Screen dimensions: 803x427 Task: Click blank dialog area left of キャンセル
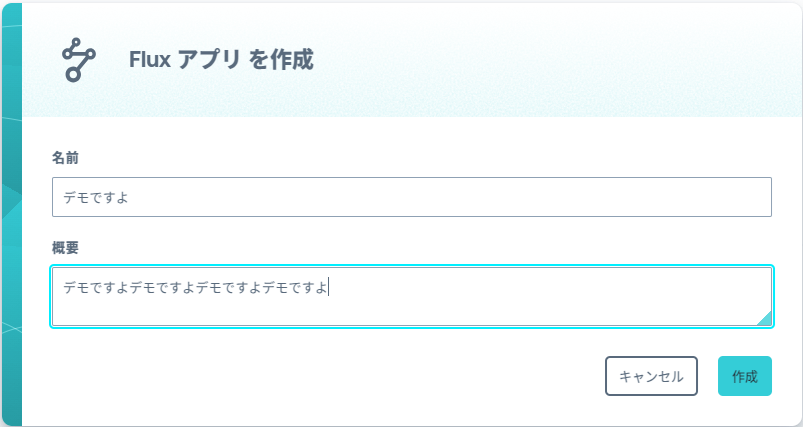tap(328, 376)
